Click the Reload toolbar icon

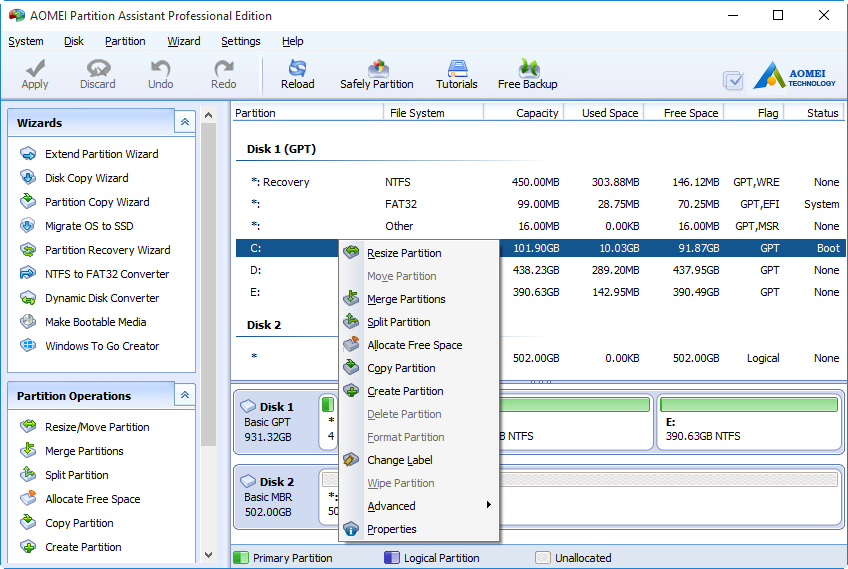pyautogui.click(x=297, y=68)
